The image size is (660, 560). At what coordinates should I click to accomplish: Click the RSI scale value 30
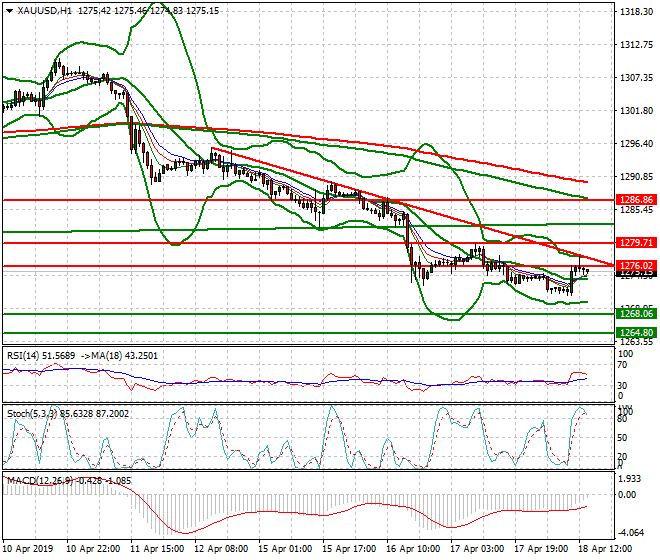621,386
